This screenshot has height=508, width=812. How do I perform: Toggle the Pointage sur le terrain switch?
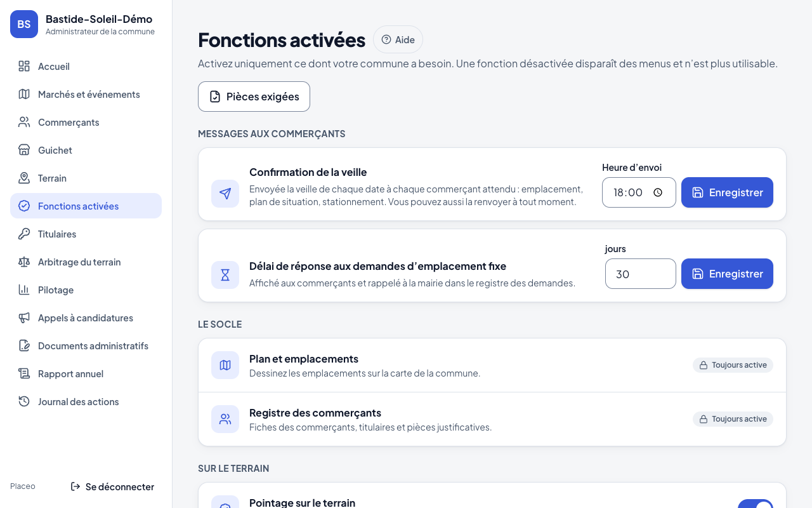pos(756,504)
